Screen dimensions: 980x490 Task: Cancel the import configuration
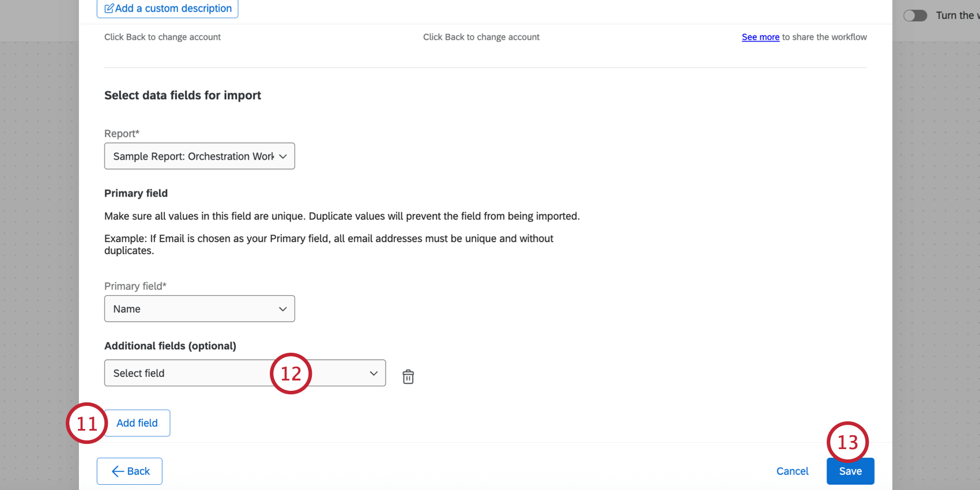click(x=792, y=472)
